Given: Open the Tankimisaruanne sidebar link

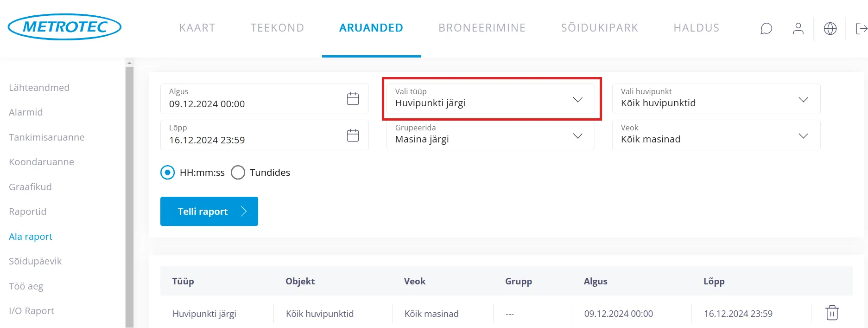Looking at the screenshot, I should [x=47, y=137].
